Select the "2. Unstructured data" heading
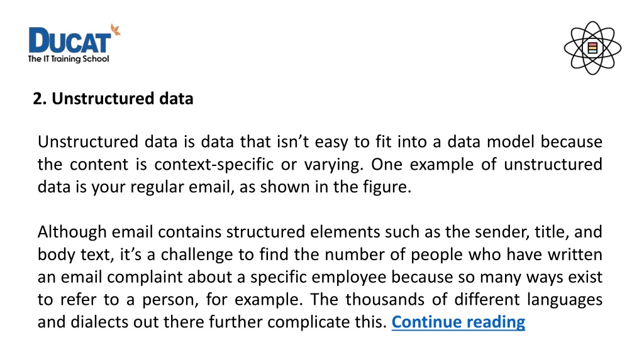Screen dimensions: 644x362 113,99
